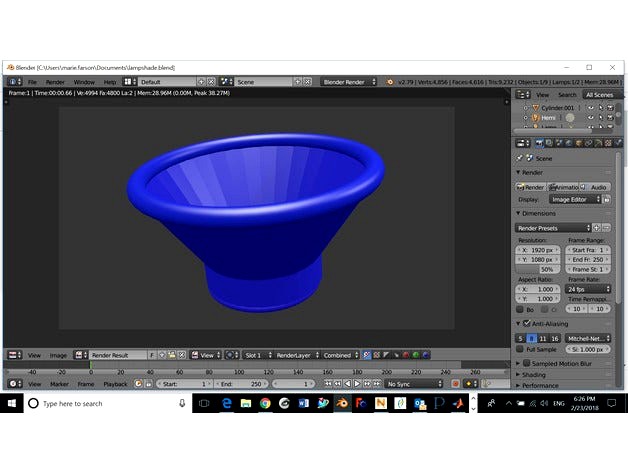
Task: Click the Microsoft Edge icon in the taskbar
Action: 227,403
